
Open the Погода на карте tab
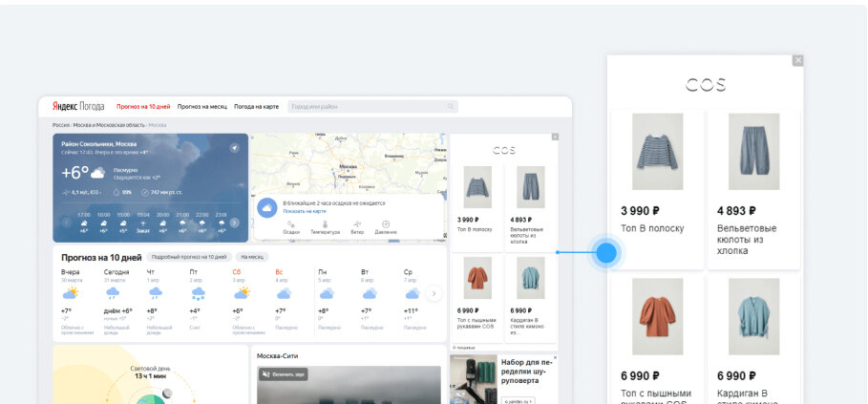click(256, 106)
